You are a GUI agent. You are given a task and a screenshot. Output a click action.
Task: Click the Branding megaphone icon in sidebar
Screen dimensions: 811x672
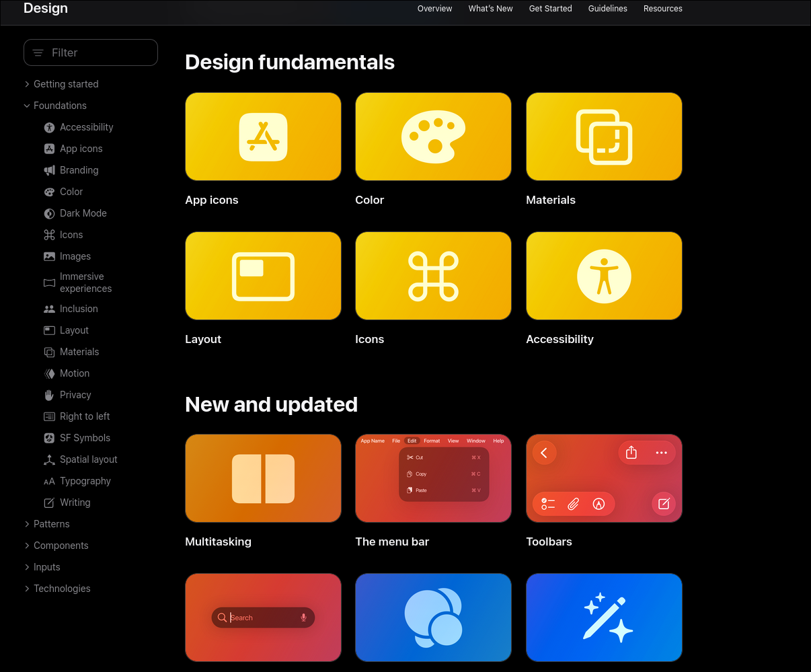pyautogui.click(x=49, y=170)
